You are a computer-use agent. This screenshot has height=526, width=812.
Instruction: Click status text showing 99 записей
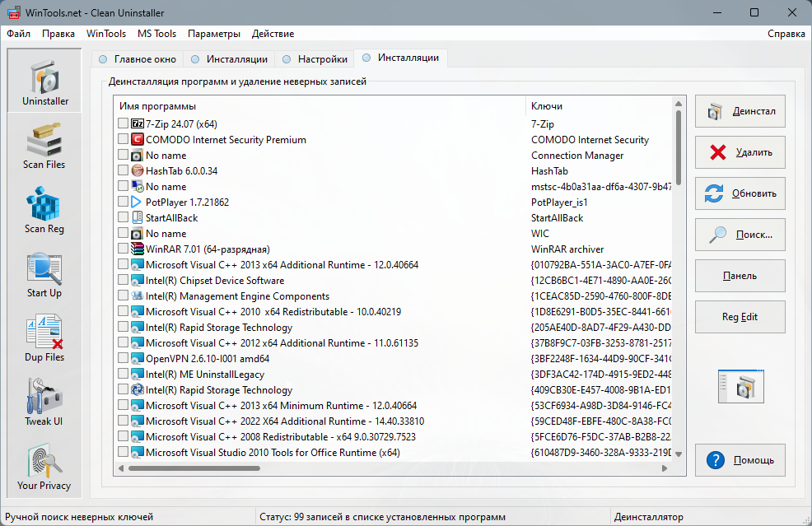pos(382,517)
